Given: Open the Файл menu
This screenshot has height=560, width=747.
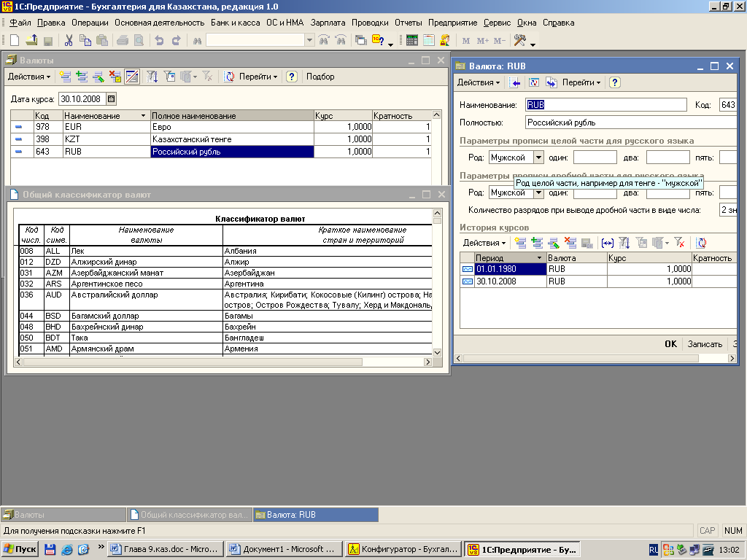Looking at the screenshot, I should click(20, 23).
